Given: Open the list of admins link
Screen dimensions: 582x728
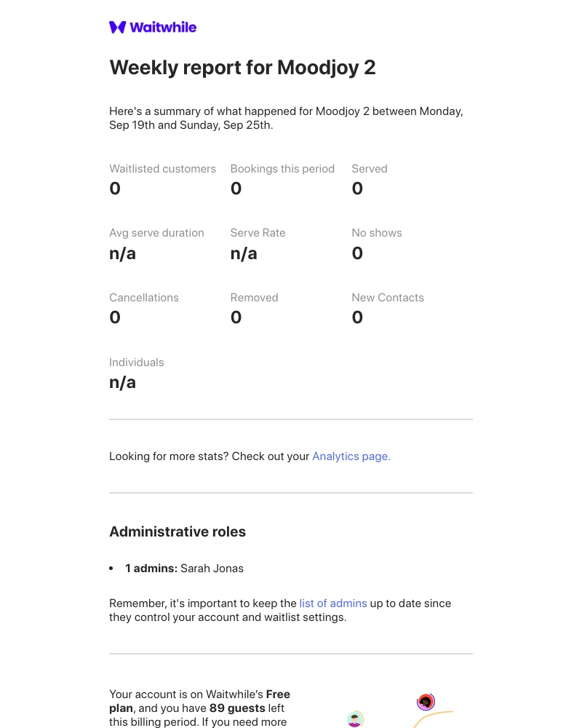Looking at the screenshot, I should pos(333,604).
